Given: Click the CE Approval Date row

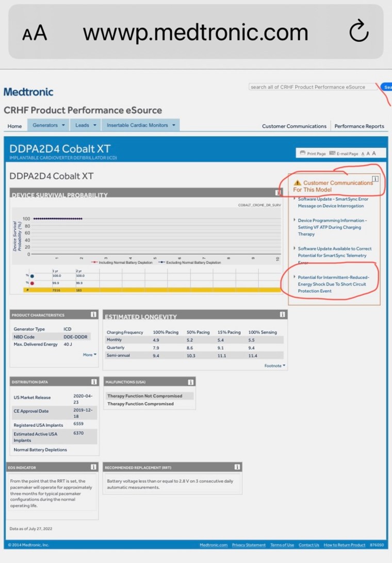Looking at the screenshot, I should [55, 412].
